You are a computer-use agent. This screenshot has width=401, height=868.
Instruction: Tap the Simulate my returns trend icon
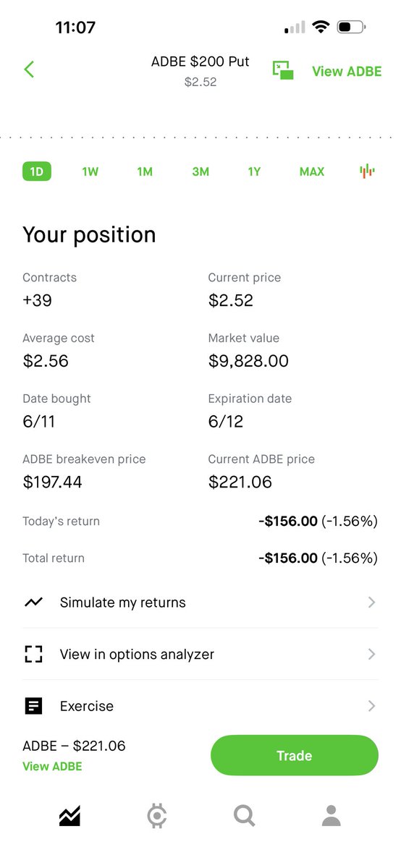tap(33, 603)
